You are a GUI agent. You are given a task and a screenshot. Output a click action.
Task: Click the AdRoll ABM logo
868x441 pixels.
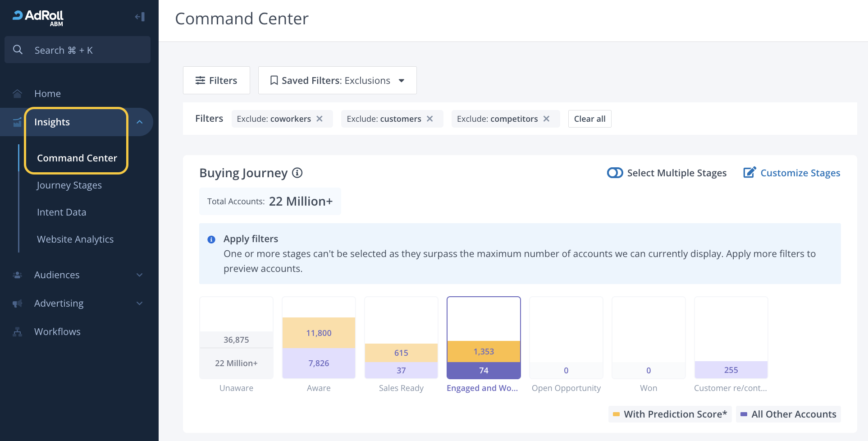tap(38, 18)
